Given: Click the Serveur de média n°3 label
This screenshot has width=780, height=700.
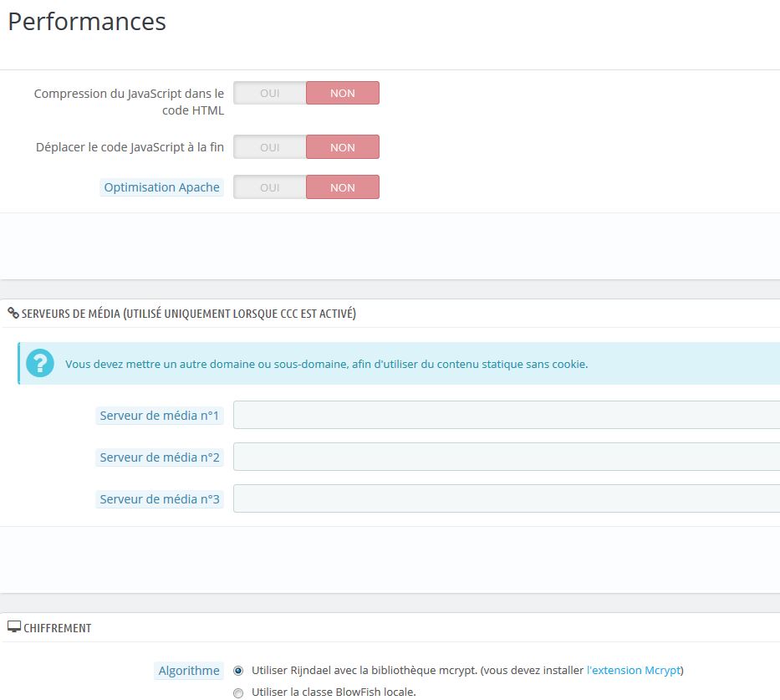Looking at the screenshot, I should click(159, 499).
